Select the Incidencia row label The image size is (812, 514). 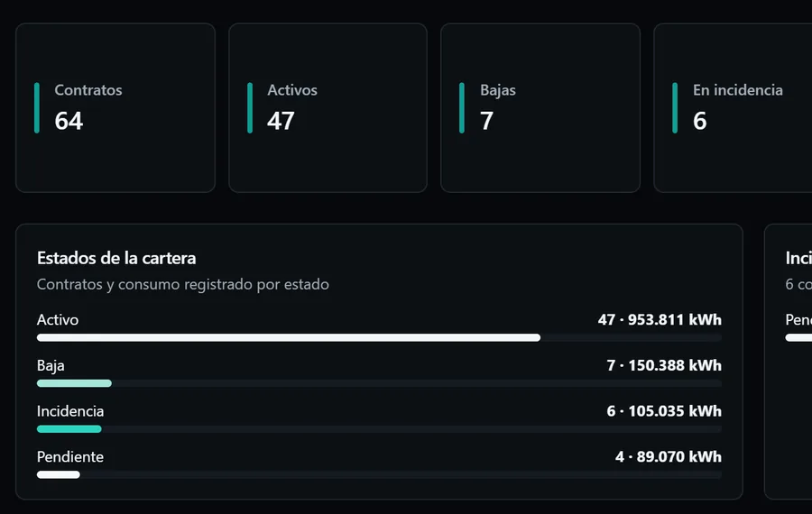tap(70, 411)
